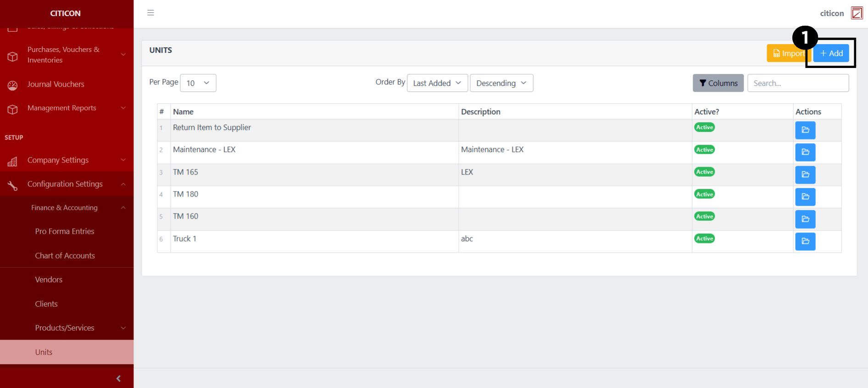Open folder action for TM 165 row
The width and height of the screenshot is (868, 388).
click(x=805, y=174)
